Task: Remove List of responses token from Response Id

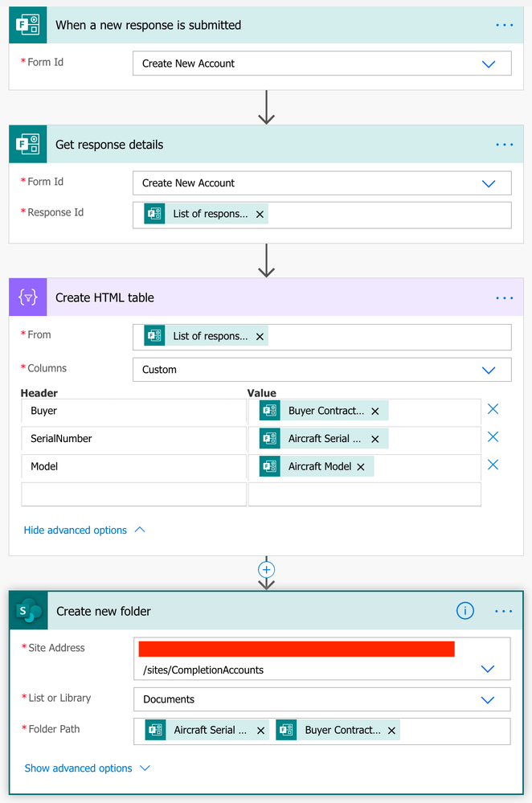Action: tap(260, 214)
